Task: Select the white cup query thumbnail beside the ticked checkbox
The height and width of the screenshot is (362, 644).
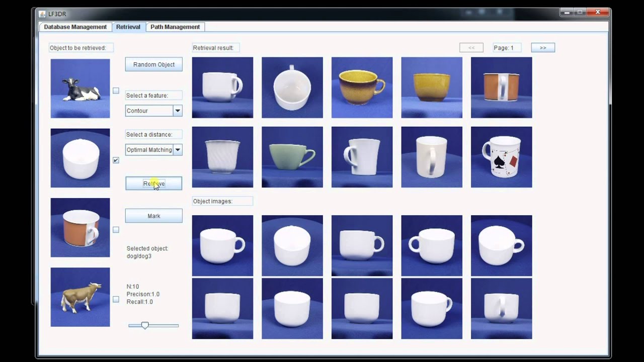Action: pyautogui.click(x=80, y=158)
